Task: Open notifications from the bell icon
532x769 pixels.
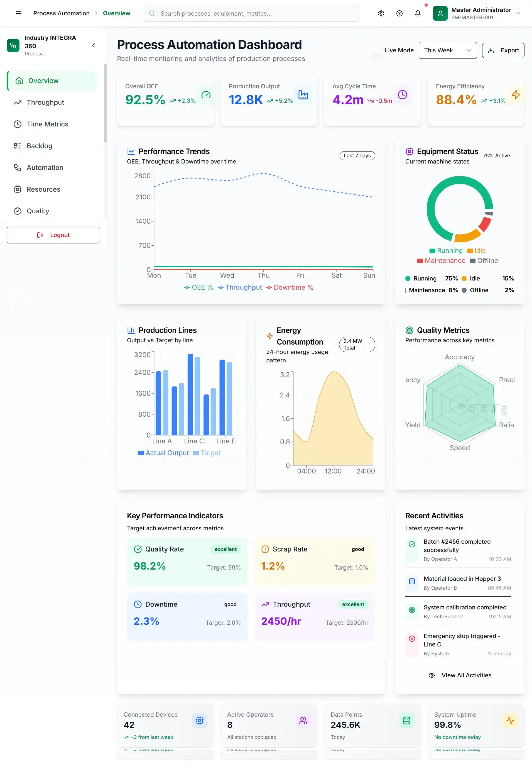Action: coord(417,13)
